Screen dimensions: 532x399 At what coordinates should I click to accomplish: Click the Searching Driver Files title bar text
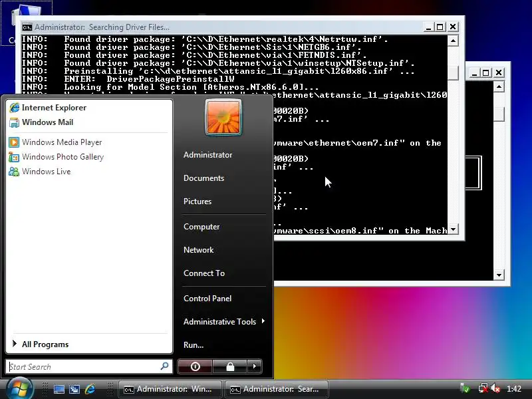coord(102,27)
